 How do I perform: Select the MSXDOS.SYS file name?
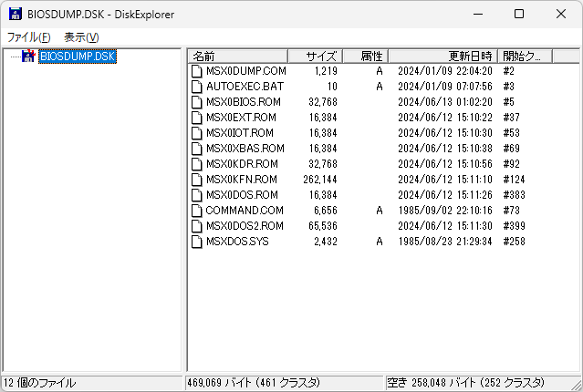point(237,242)
